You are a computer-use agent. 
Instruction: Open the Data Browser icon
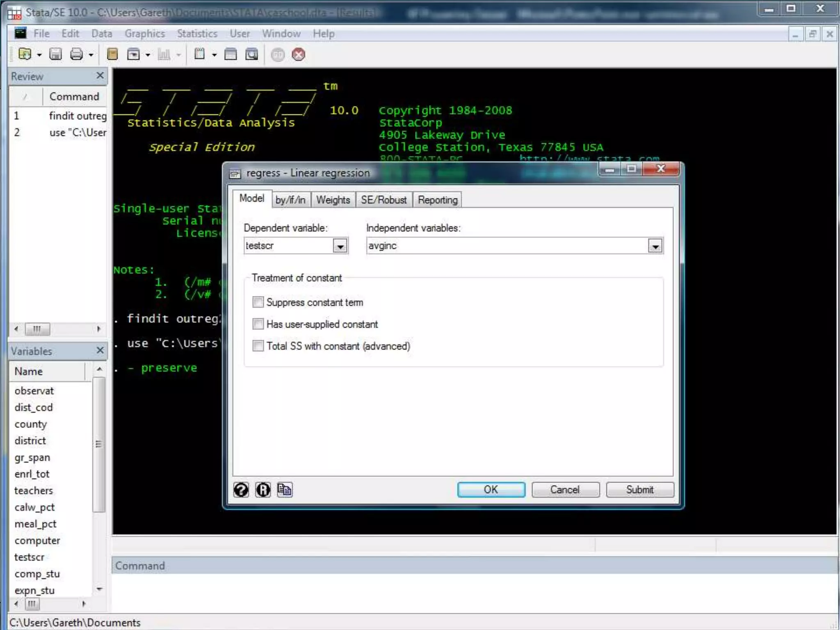[x=251, y=54]
